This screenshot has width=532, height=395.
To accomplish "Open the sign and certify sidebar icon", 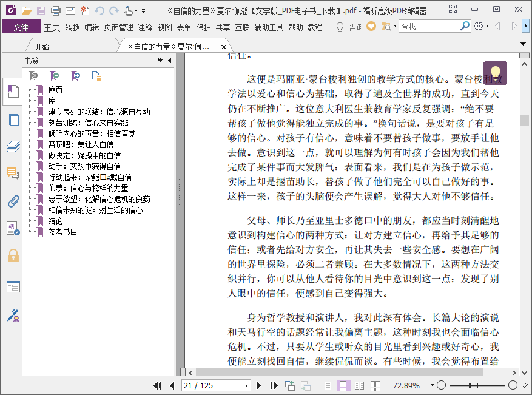I will pos(13,316).
